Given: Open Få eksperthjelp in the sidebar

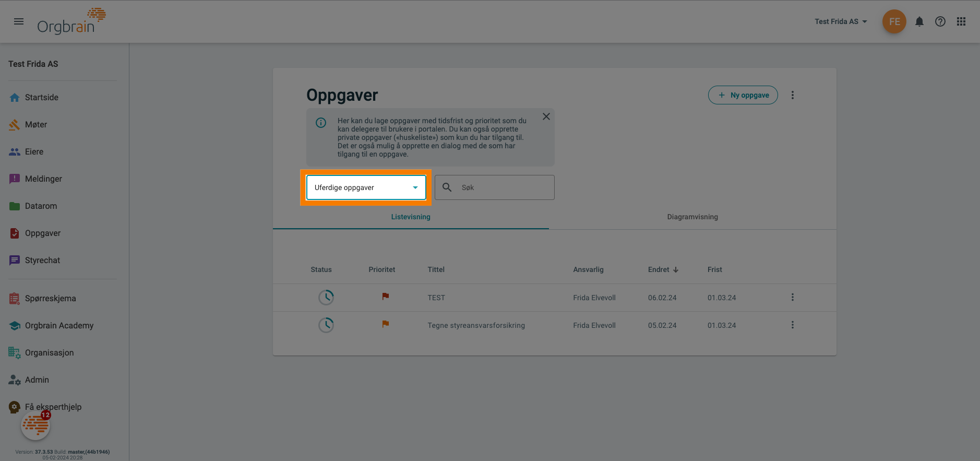Looking at the screenshot, I should tap(53, 407).
